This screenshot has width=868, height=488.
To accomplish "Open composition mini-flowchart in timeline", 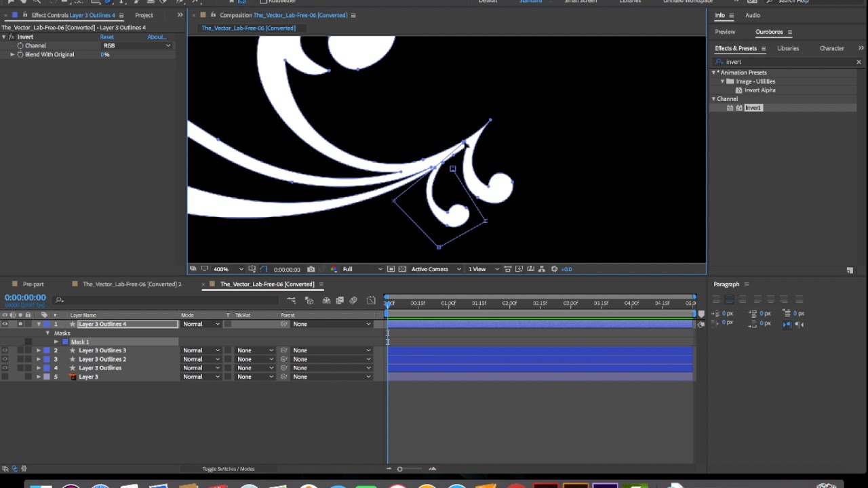I will [x=291, y=300].
